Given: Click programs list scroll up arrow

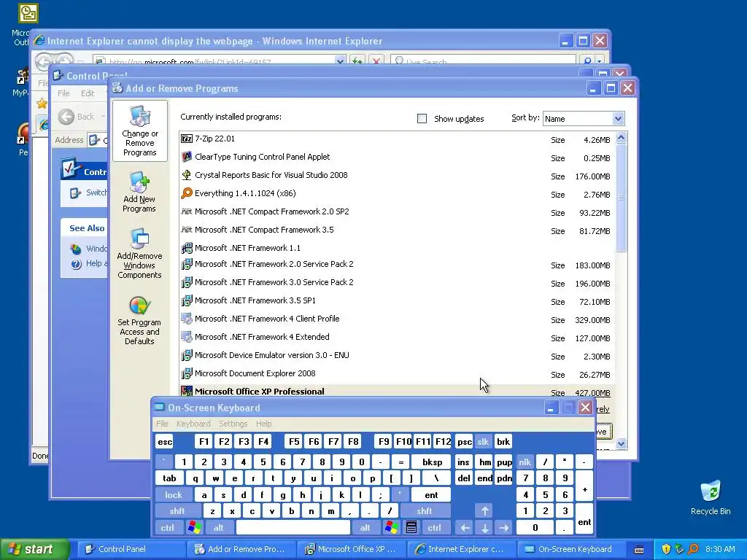Looking at the screenshot, I should click(621, 138).
